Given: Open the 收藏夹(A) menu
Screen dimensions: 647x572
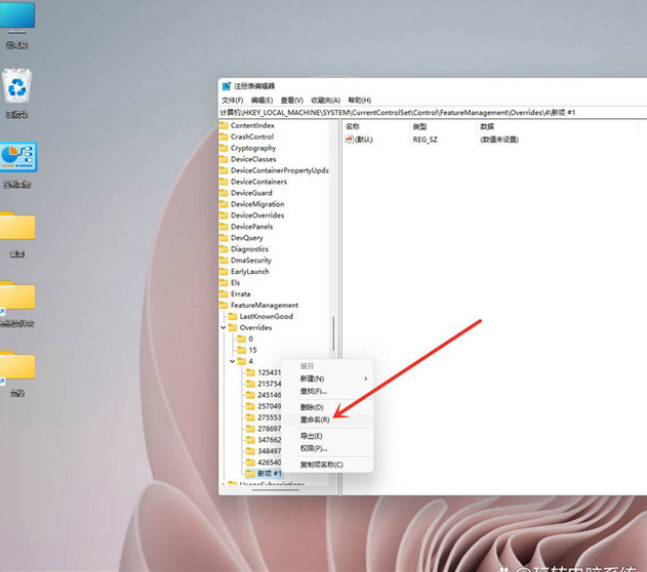Looking at the screenshot, I should [x=325, y=100].
